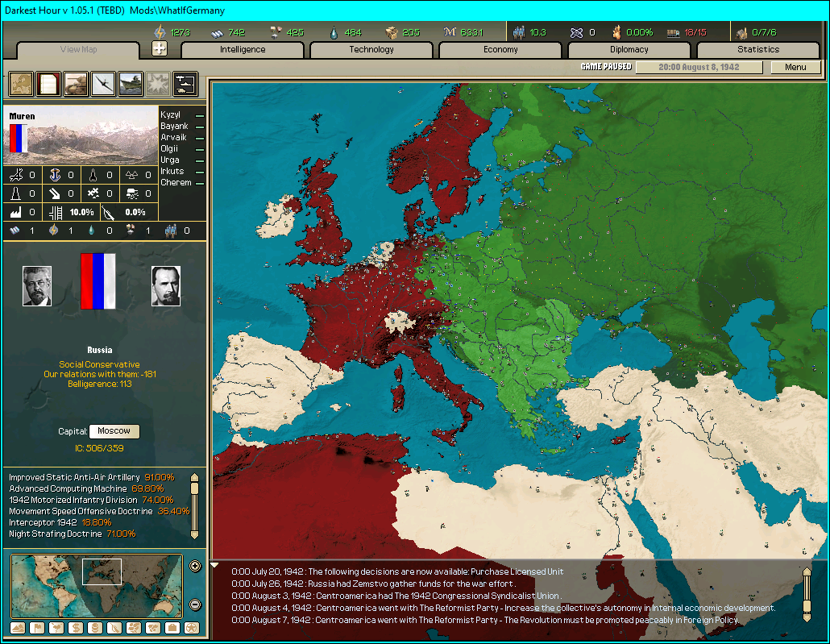Open the Technology tab

[x=371, y=49]
